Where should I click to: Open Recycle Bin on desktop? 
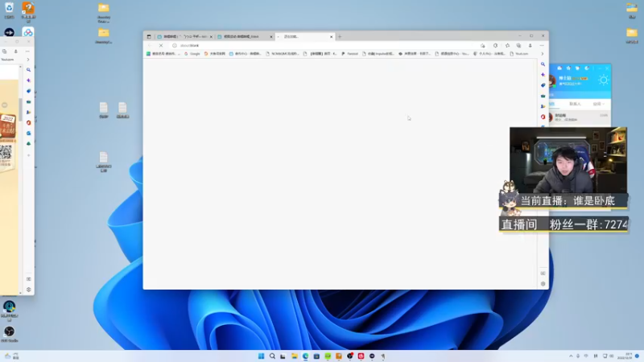[x=9, y=10]
